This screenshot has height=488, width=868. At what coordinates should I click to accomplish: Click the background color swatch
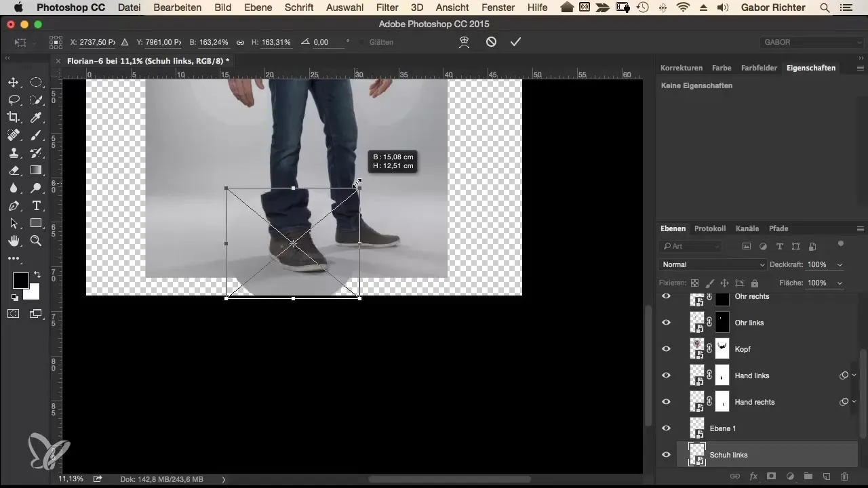click(33, 292)
